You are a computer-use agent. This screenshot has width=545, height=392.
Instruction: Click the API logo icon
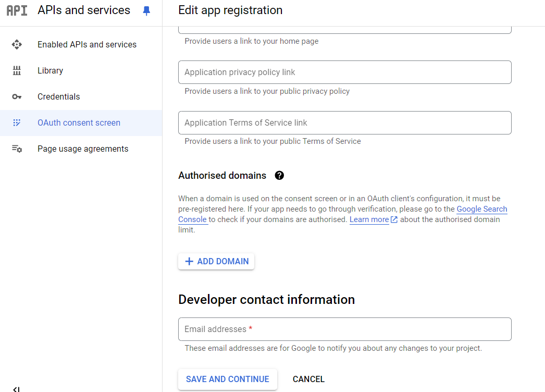coord(17,10)
